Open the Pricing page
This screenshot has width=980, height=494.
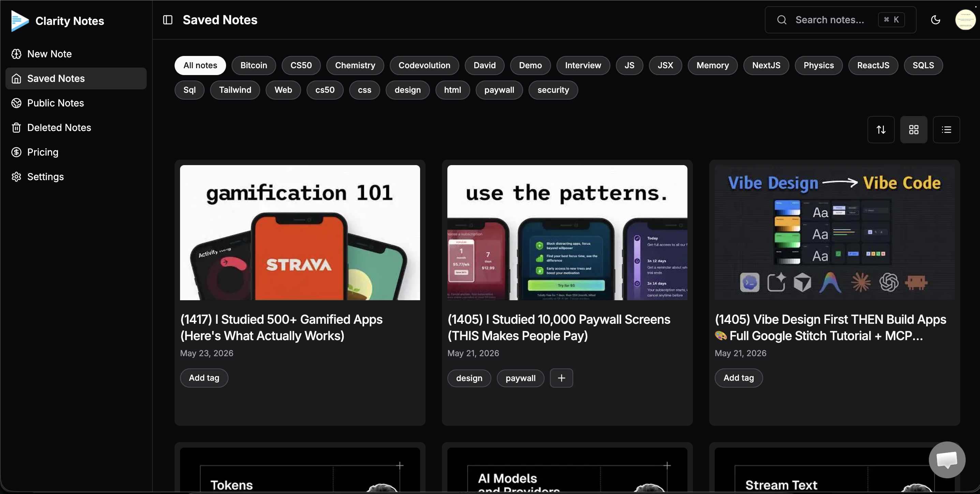coord(76,152)
